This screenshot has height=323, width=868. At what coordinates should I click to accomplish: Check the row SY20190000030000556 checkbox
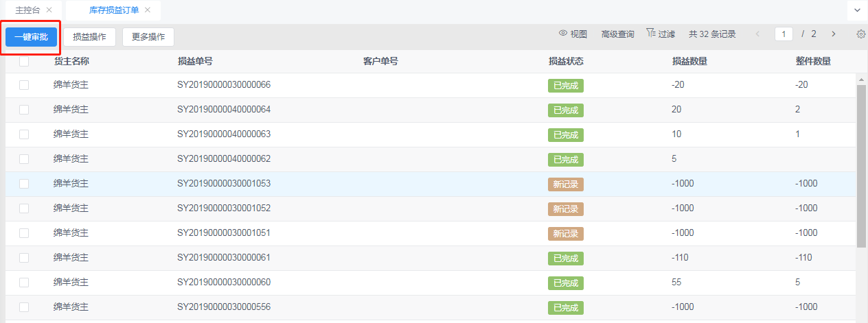(x=24, y=307)
